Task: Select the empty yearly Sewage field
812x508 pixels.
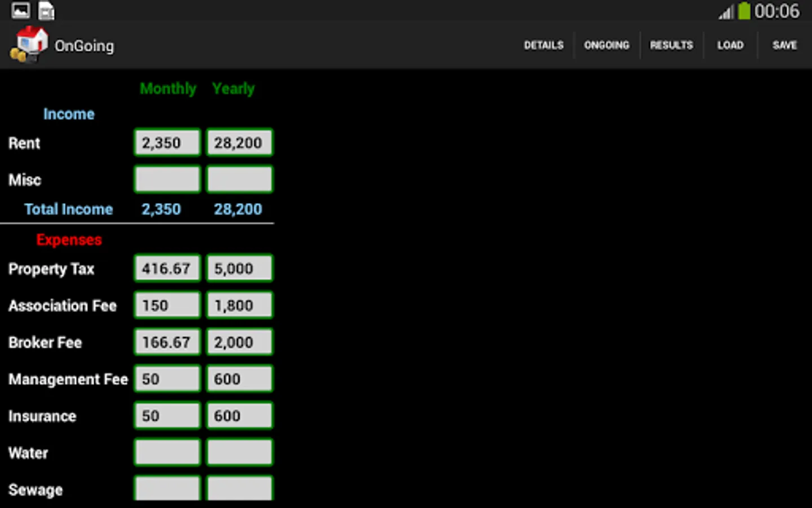Action: 240,488
